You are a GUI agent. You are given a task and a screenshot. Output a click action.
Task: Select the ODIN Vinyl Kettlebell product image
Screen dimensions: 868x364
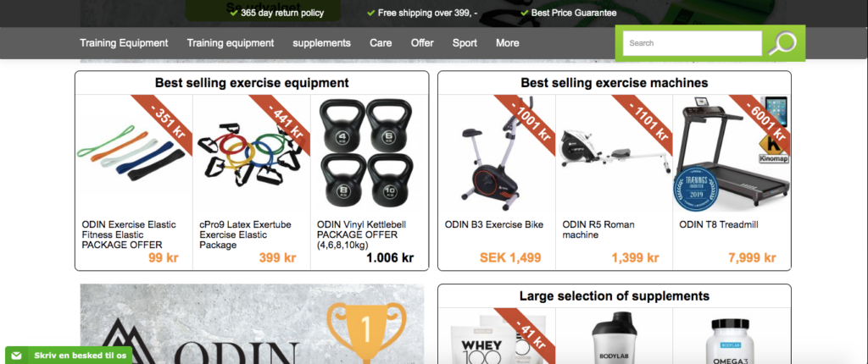pyautogui.click(x=366, y=154)
